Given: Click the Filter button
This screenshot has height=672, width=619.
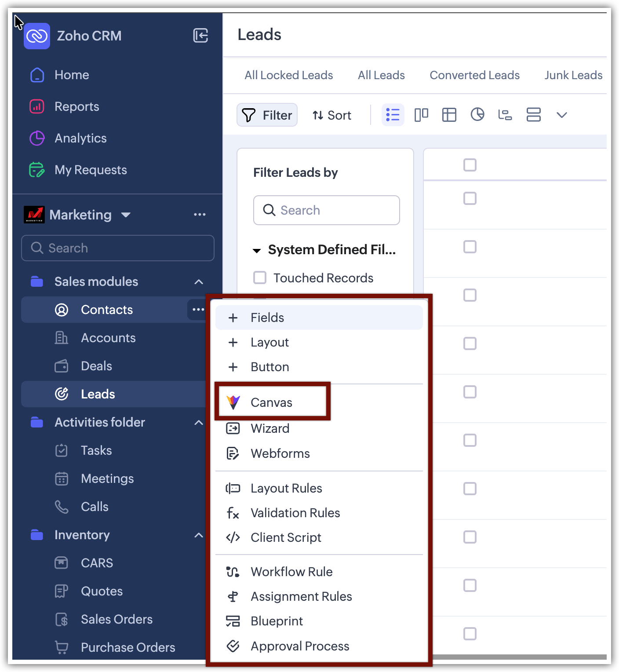Looking at the screenshot, I should (x=267, y=115).
